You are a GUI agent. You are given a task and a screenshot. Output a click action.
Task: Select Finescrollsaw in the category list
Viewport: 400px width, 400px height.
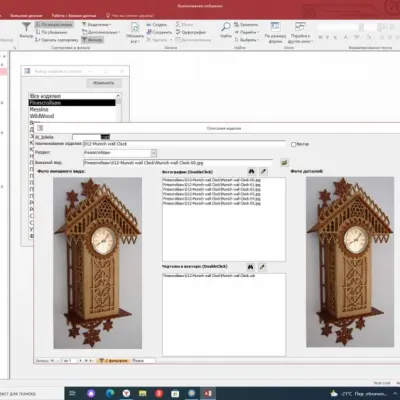point(72,103)
